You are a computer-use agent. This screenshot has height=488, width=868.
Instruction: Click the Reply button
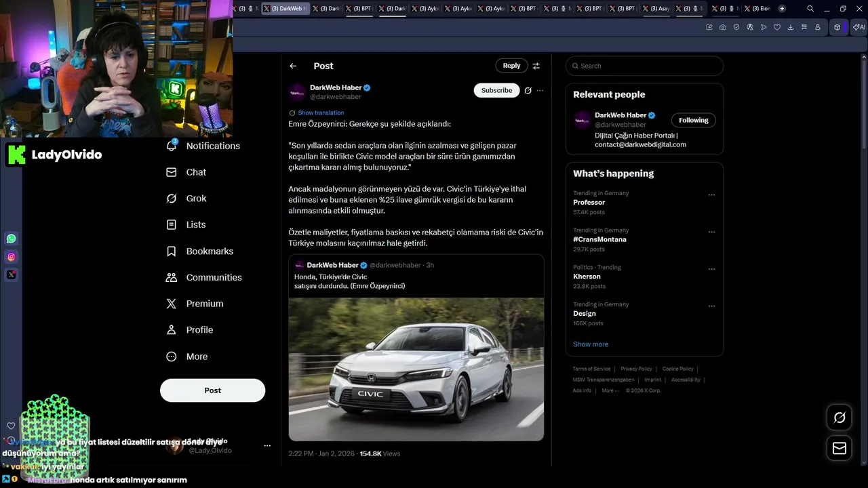coord(511,66)
